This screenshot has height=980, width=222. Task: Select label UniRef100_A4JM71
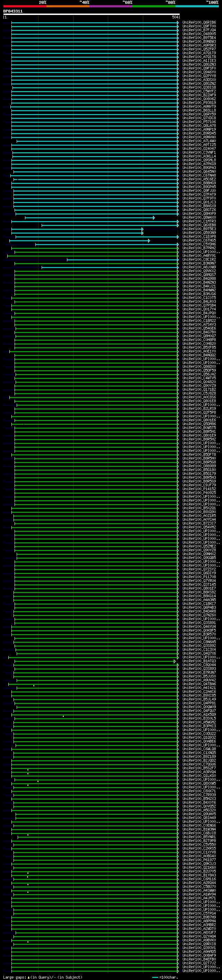(199, 898)
